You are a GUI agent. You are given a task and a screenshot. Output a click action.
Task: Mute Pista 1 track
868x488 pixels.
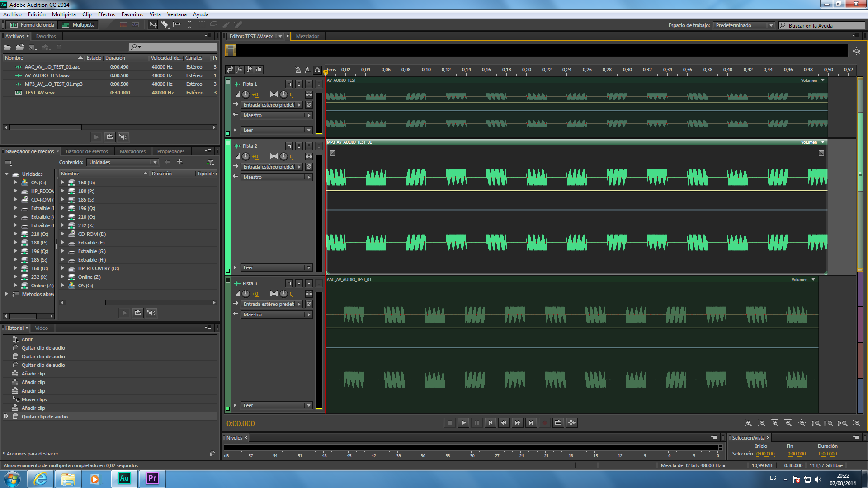coord(289,84)
